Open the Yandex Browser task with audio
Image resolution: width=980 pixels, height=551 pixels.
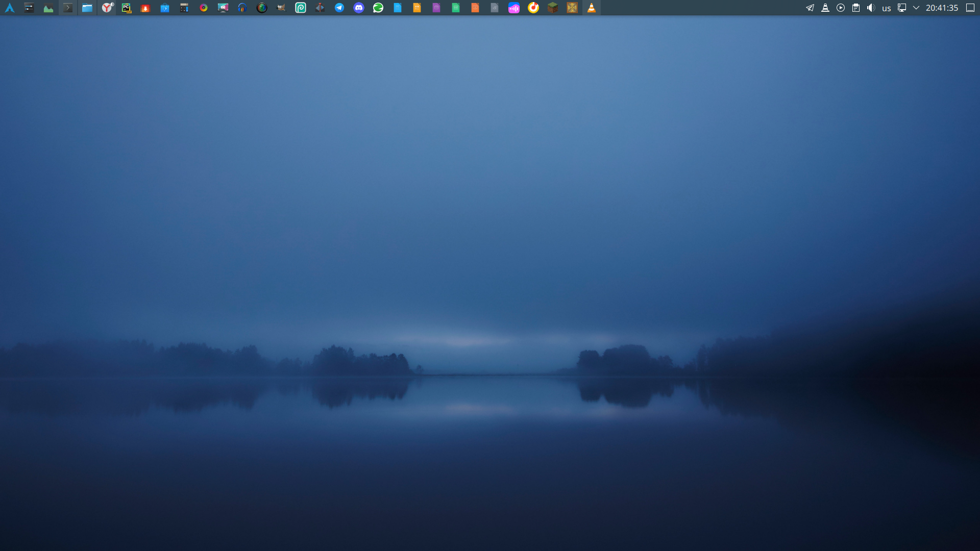pyautogui.click(x=107, y=8)
